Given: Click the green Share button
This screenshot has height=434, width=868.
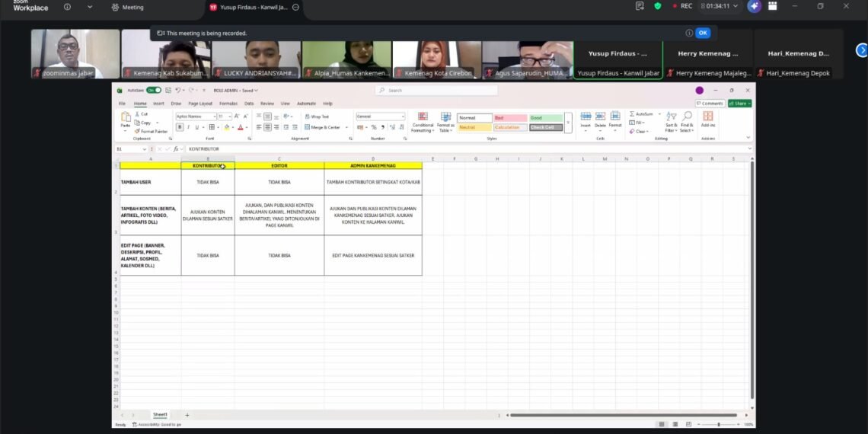Looking at the screenshot, I should pyautogui.click(x=739, y=104).
